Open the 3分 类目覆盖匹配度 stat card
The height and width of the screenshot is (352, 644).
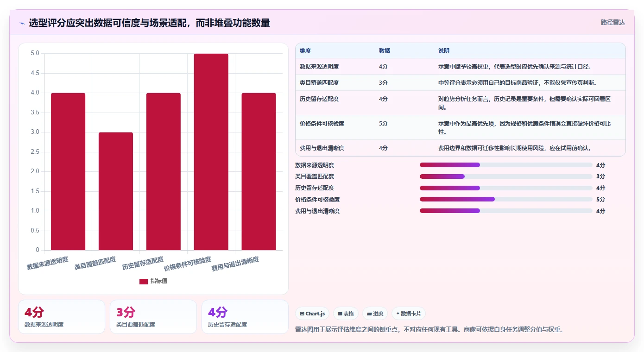click(x=153, y=317)
